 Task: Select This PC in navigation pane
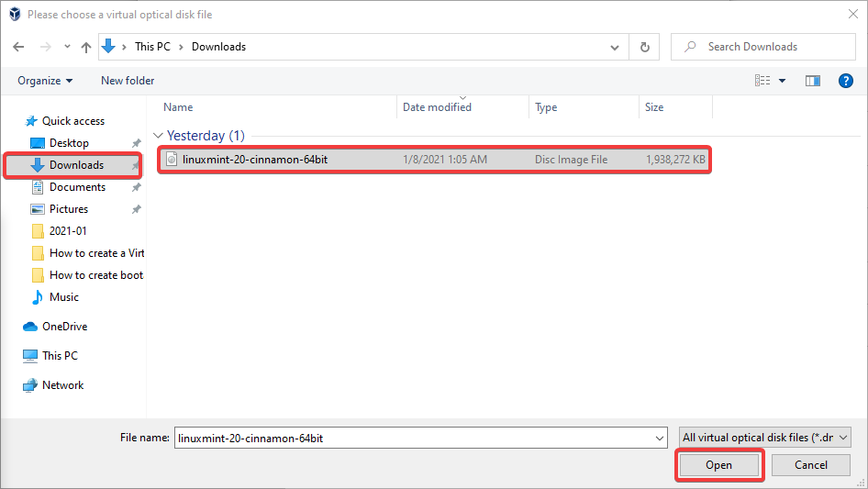(60, 356)
